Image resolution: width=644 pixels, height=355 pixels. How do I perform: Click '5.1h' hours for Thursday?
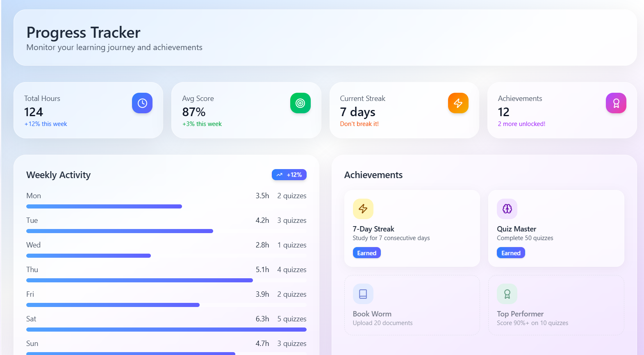[x=262, y=270]
